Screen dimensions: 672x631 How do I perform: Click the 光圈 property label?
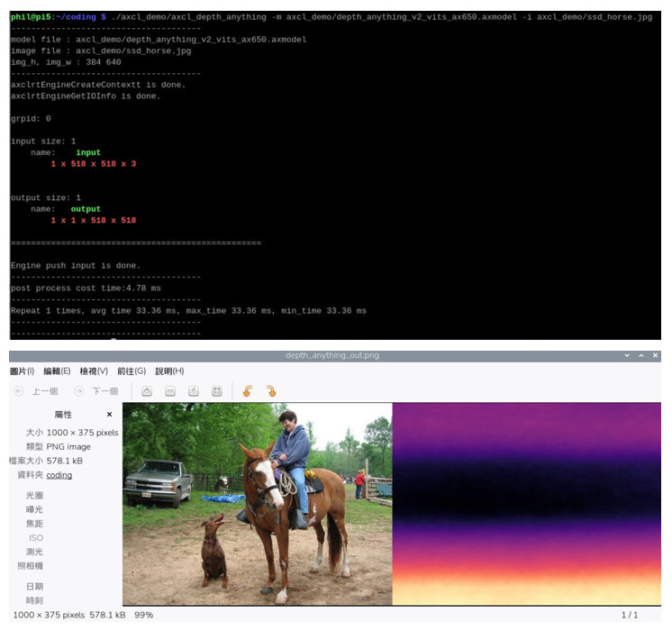click(x=35, y=496)
